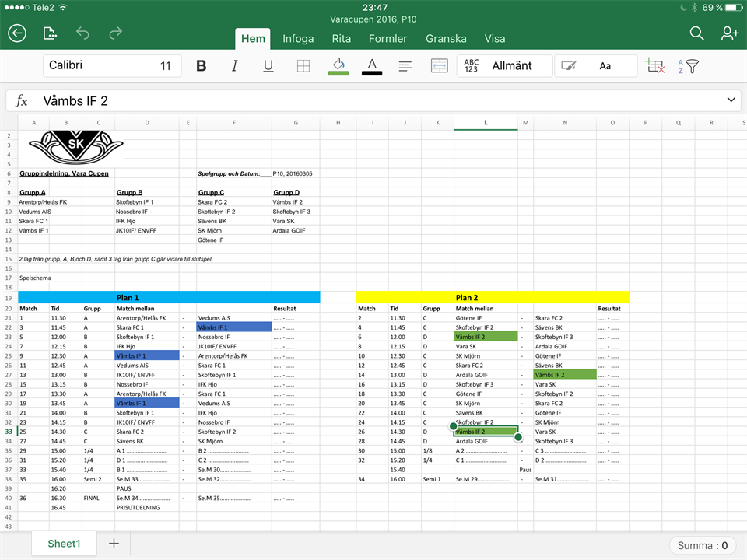Screen dimensions: 747x560
Task: Click the merge cells icon
Action: point(439,66)
